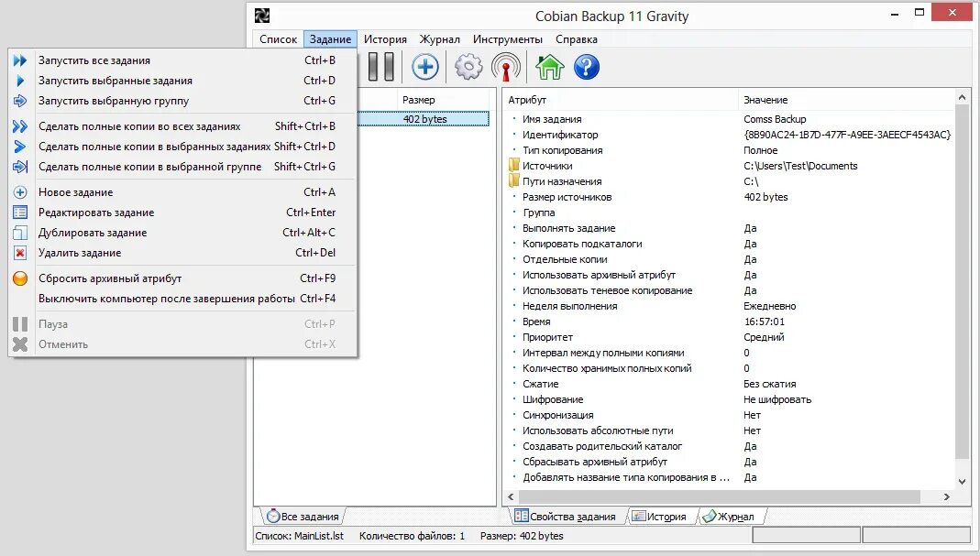Screen dimensions: 980x556
Task: Click the copy icon beside Дублировать задание
Action: coord(20,233)
